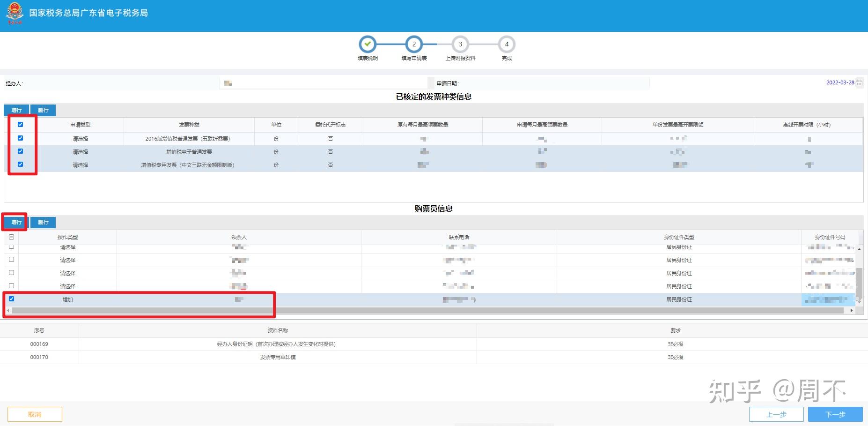Click the vertical scrollbar of 购票员 table

click(x=859, y=284)
